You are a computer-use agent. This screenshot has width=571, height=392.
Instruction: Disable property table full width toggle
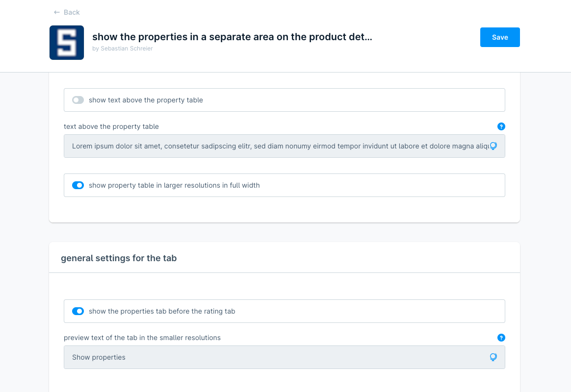pyautogui.click(x=78, y=185)
